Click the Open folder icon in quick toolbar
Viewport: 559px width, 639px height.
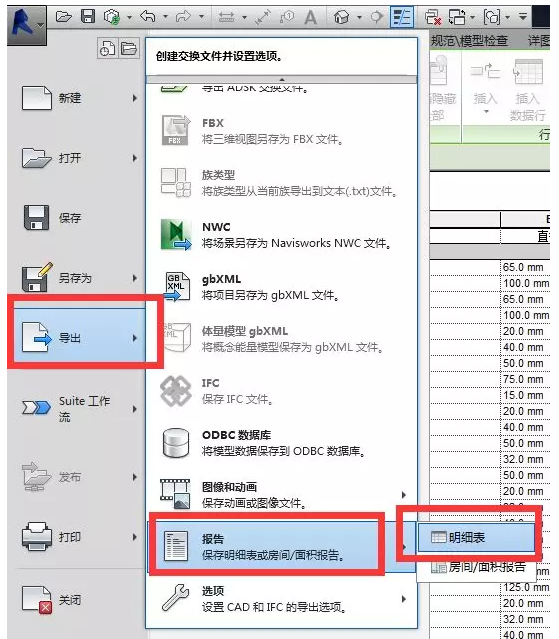64,17
